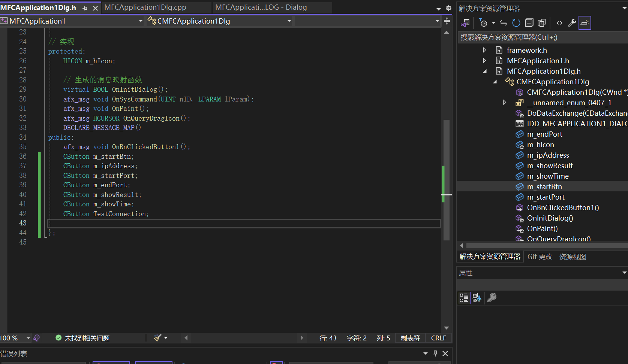Click the split editor window icon
Viewport: 628px width, 364px height.
click(447, 21)
